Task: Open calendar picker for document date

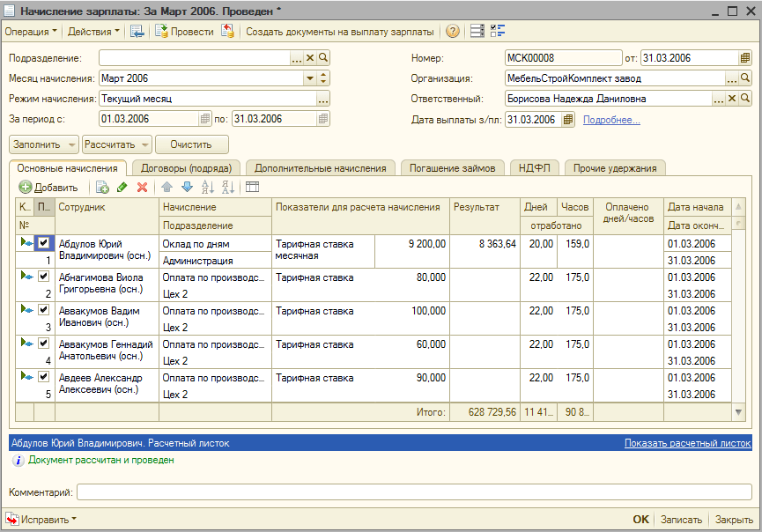Action: click(x=744, y=58)
